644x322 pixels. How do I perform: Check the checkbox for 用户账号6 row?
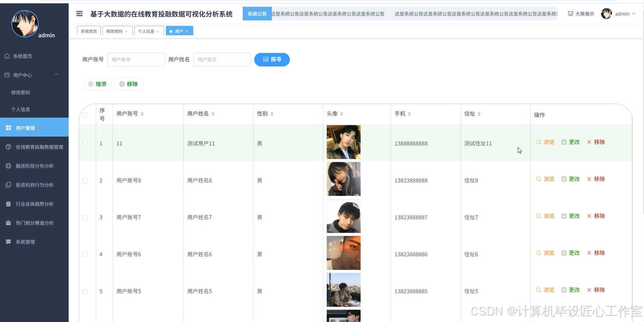85,254
